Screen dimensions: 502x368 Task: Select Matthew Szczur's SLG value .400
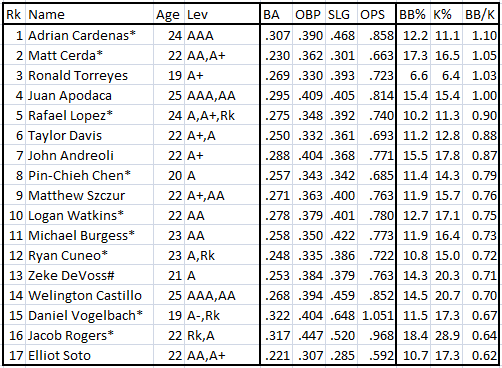341,195
